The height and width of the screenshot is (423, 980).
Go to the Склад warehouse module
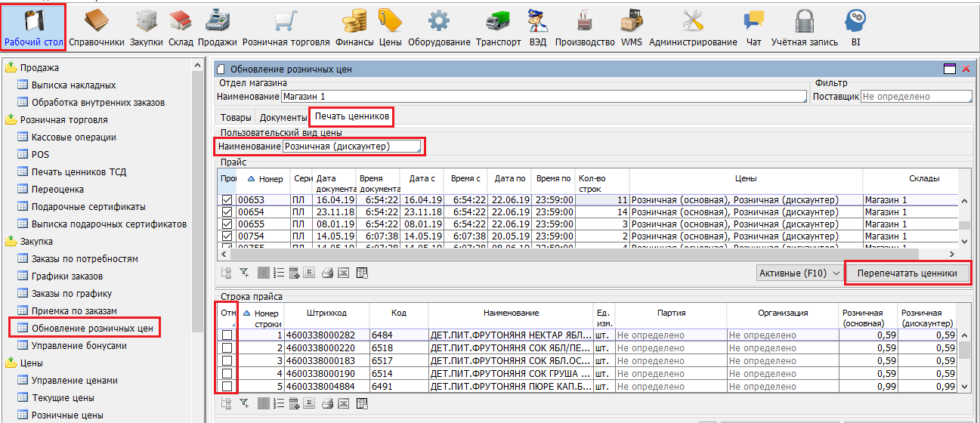tap(181, 27)
